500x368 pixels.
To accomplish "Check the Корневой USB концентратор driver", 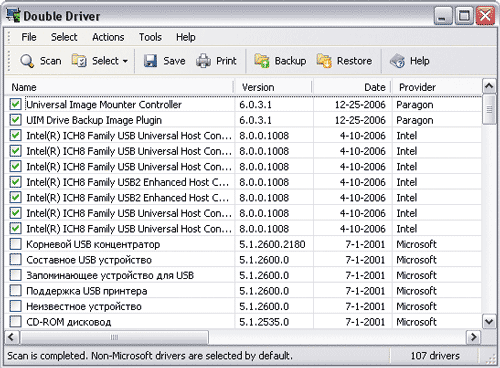I will click(x=15, y=244).
